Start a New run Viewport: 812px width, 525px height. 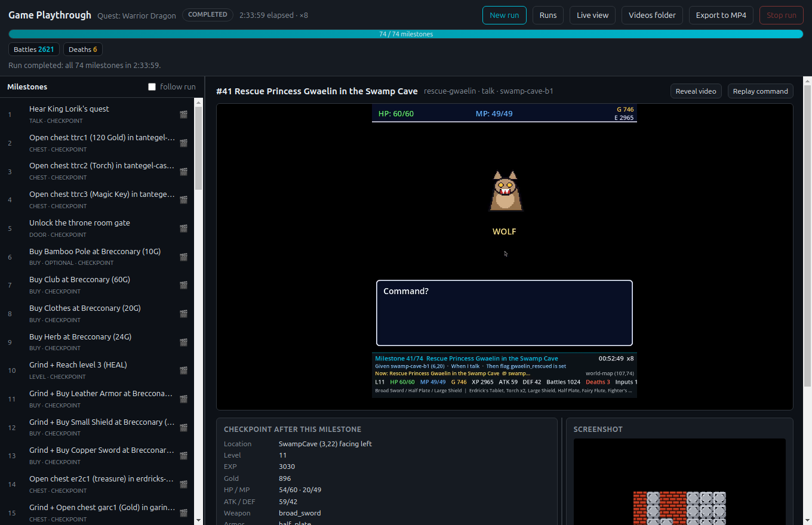[x=505, y=15]
